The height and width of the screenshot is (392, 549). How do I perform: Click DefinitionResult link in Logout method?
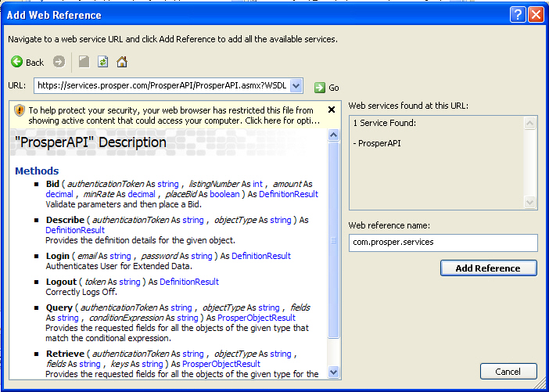pos(189,282)
